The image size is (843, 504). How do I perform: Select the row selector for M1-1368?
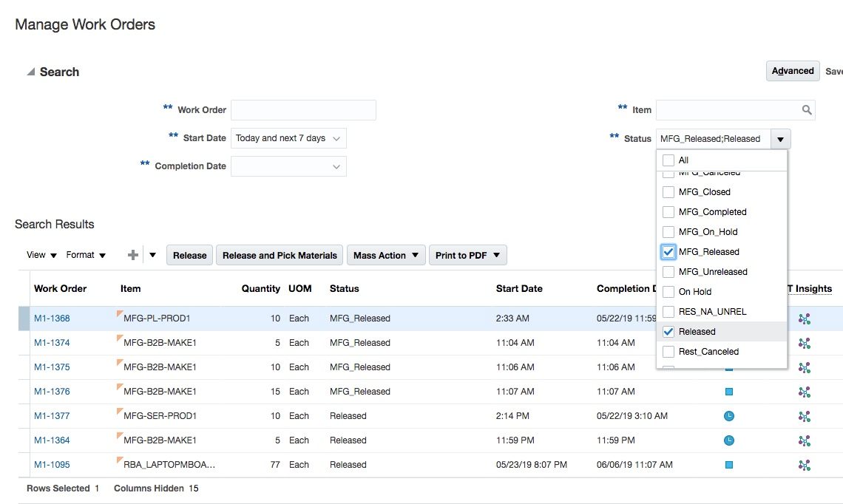(x=24, y=318)
